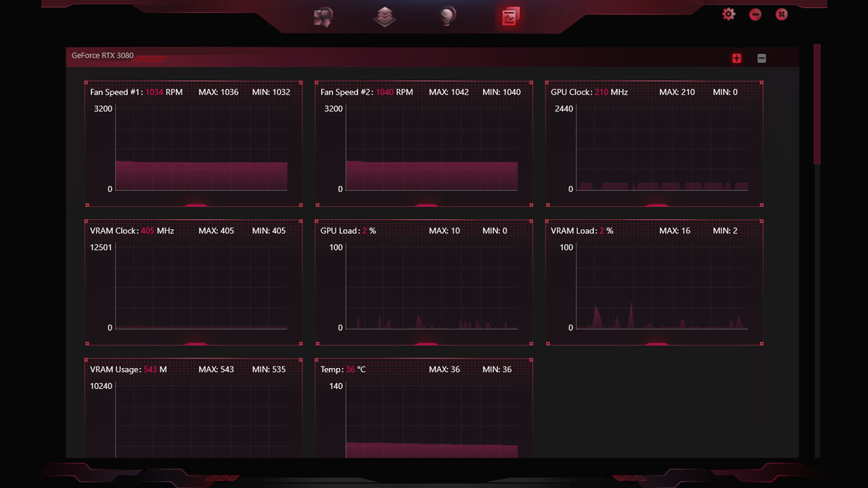
Task: Click the "MIN: 0" value in GPU Load panel
Action: click(x=495, y=231)
